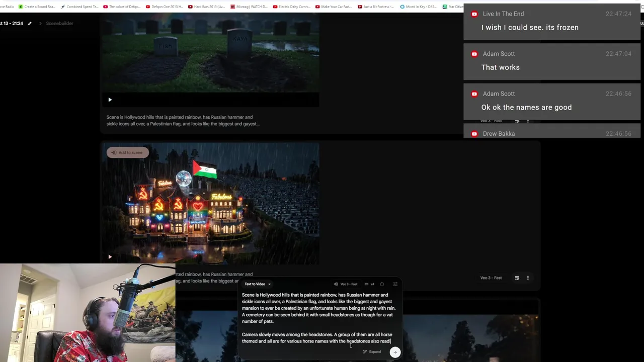Open the Star Citizen bookmark

click(x=453, y=7)
